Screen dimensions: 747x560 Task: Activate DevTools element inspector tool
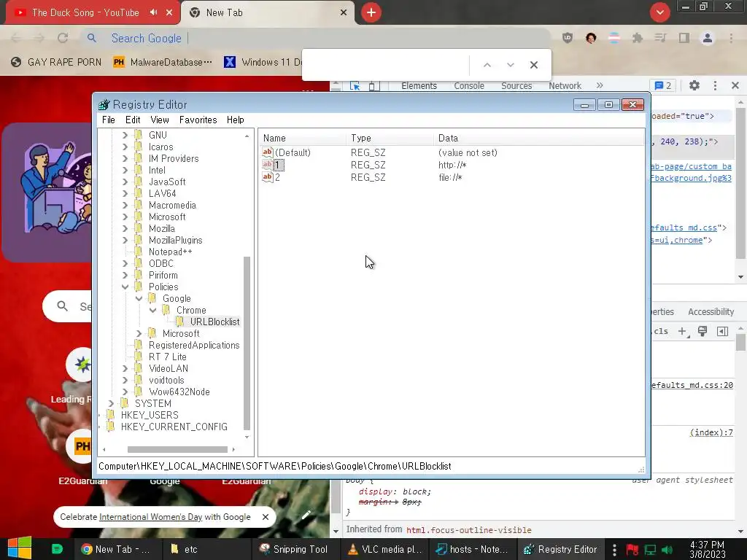click(x=355, y=86)
